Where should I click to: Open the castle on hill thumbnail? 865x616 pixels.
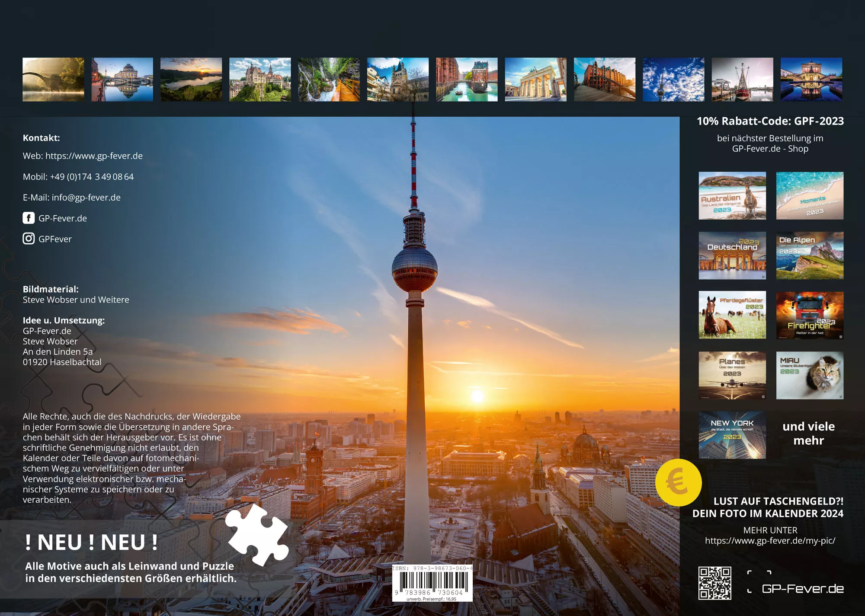click(260, 80)
